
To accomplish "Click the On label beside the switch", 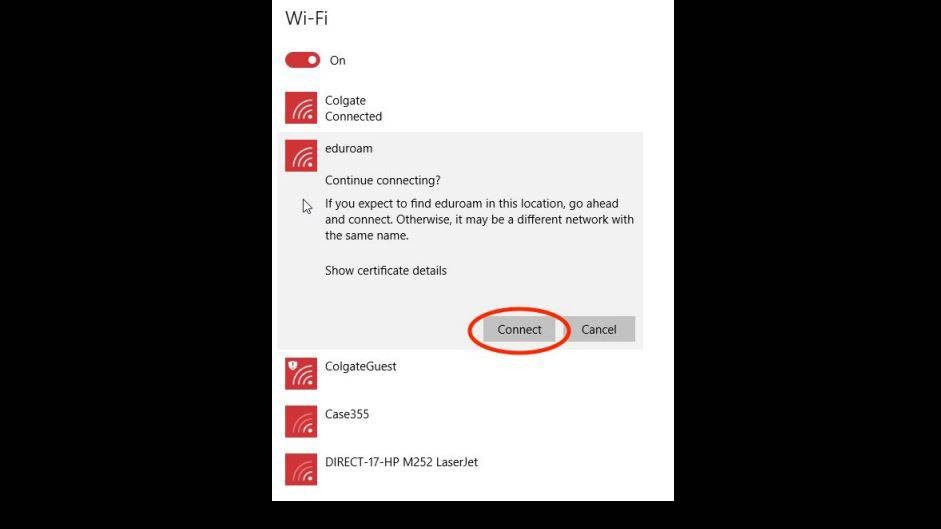I will [x=337, y=61].
